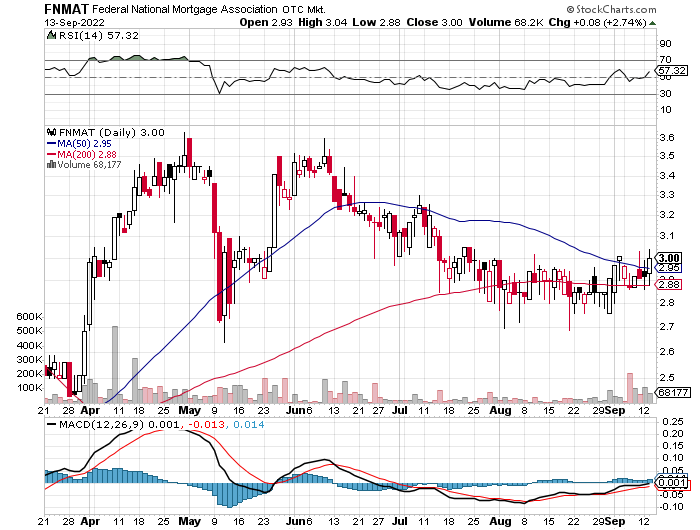Click May on the price chart date axis
Viewport: 700px width, 530px height.
[189, 410]
